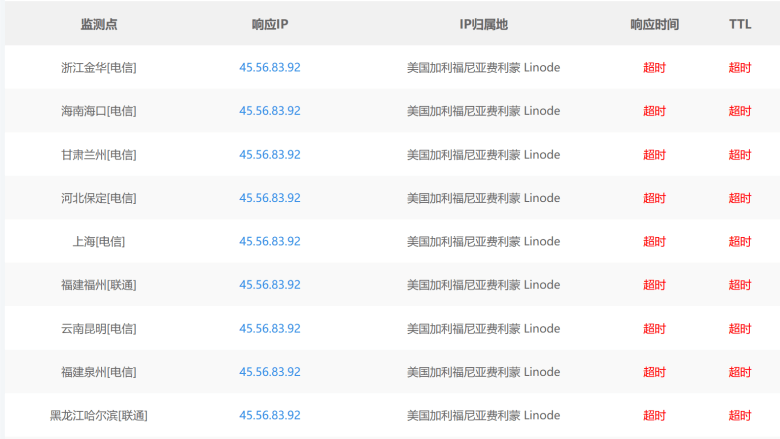
Task: Open IP link in 福建福州[联通] row
Action: tap(270, 284)
